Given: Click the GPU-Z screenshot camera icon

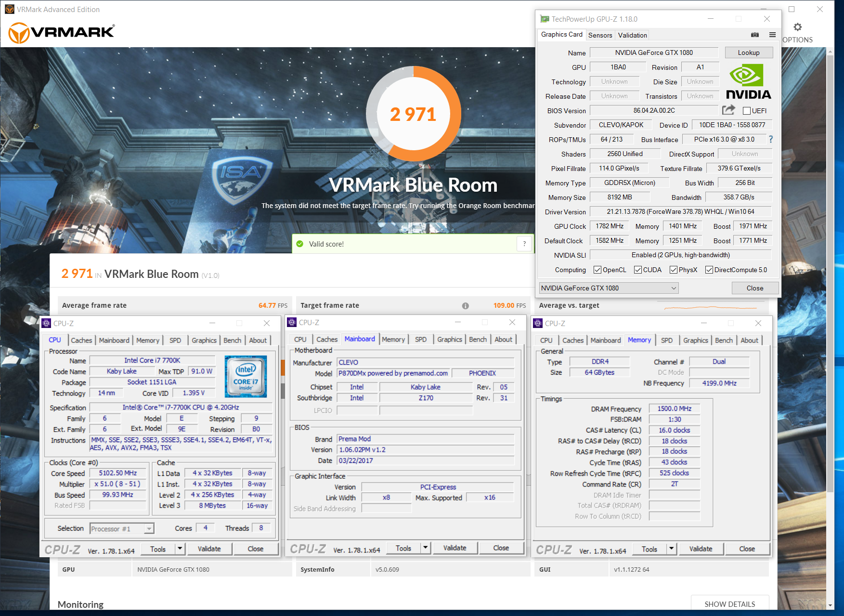Looking at the screenshot, I should 754,35.
